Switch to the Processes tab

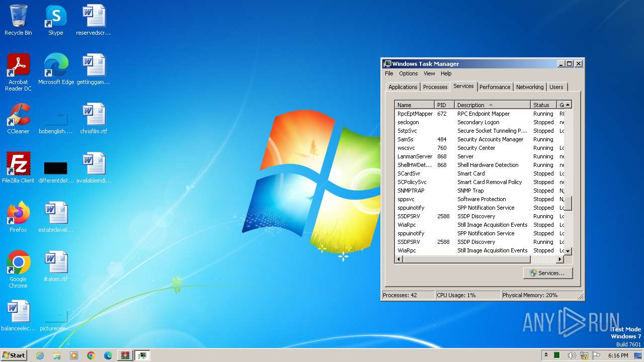435,87
